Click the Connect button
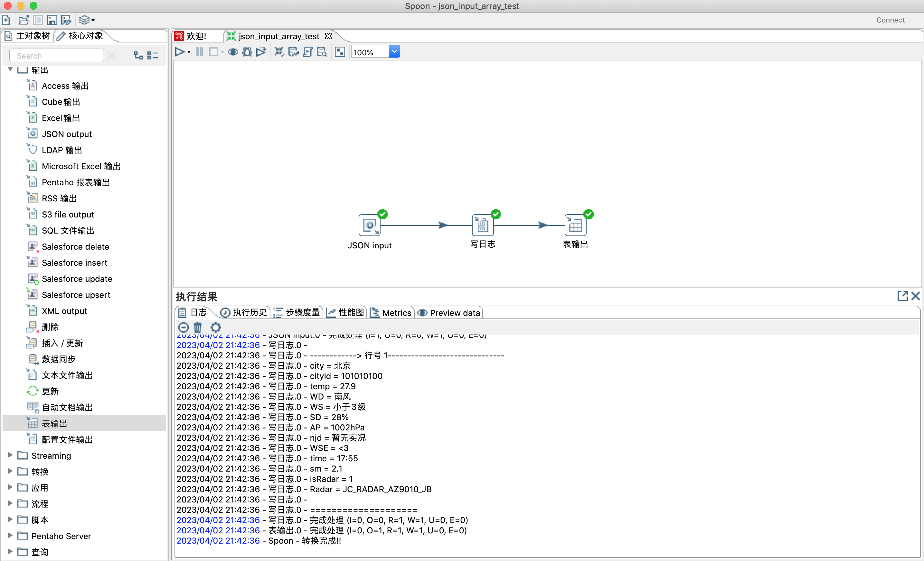924x561 pixels. point(891,20)
